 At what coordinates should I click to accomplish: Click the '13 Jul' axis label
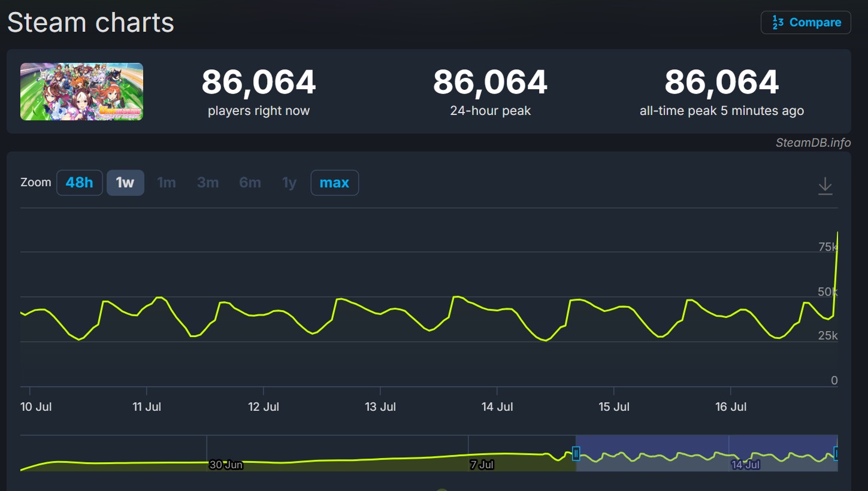click(x=380, y=407)
